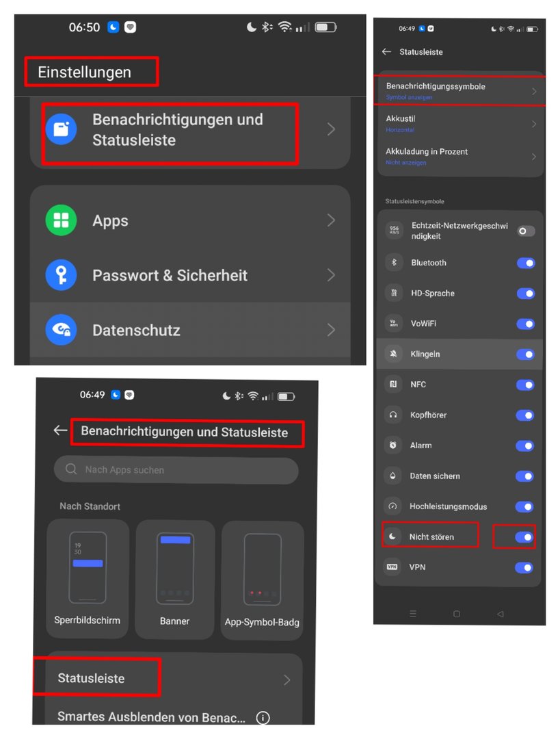This screenshot has width=560, height=739.
Task: Tap the Datenschutz privacy icon
Action: (x=62, y=329)
